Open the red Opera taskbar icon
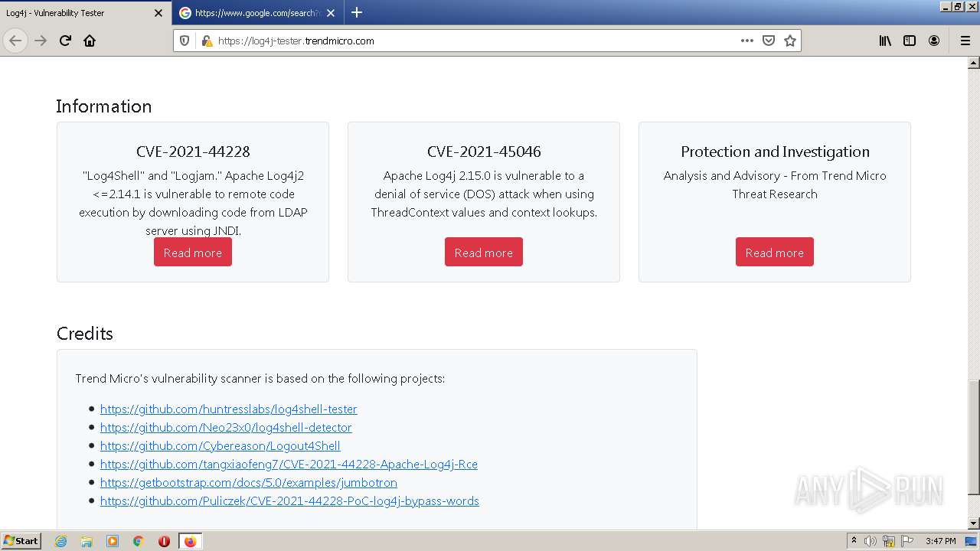 164,541
